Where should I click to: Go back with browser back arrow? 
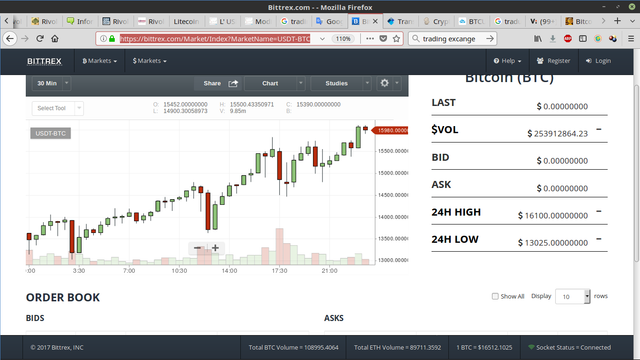click(10, 39)
